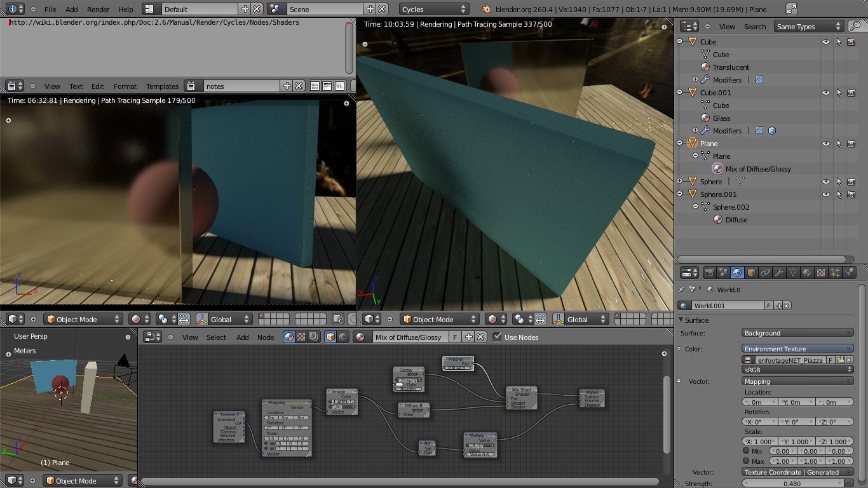Toggle renderability of Plane (camera icon)
The height and width of the screenshot is (488, 868).
pos(851,144)
